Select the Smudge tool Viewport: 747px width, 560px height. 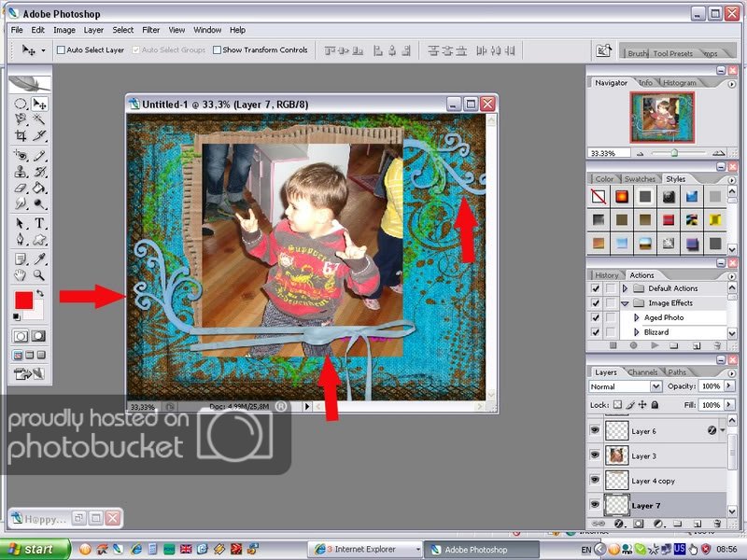pos(21,203)
